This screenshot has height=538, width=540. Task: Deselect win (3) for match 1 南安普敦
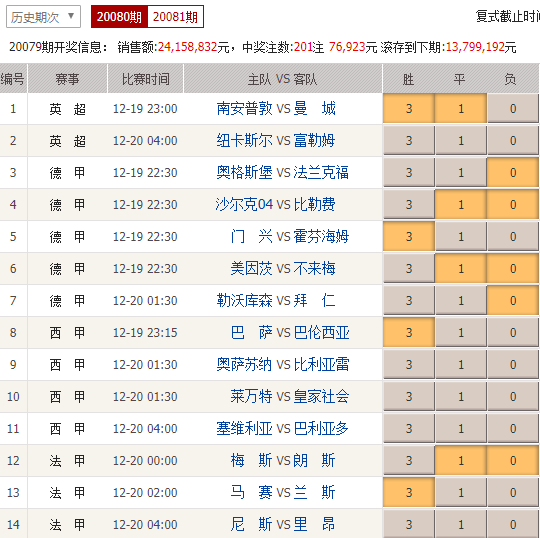[x=409, y=109]
